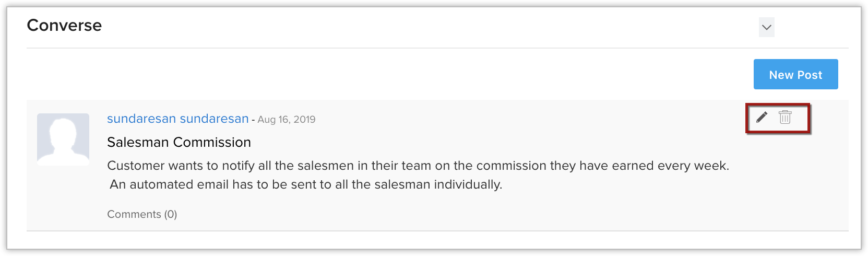Click the author's avatar placeholder image

63,139
